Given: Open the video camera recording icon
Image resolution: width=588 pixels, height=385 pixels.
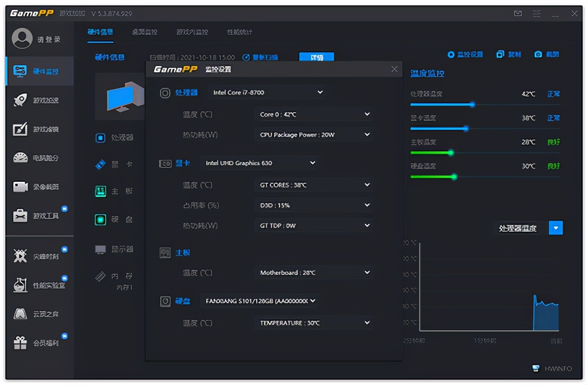Looking at the screenshot, I should (x=20, y=187).
